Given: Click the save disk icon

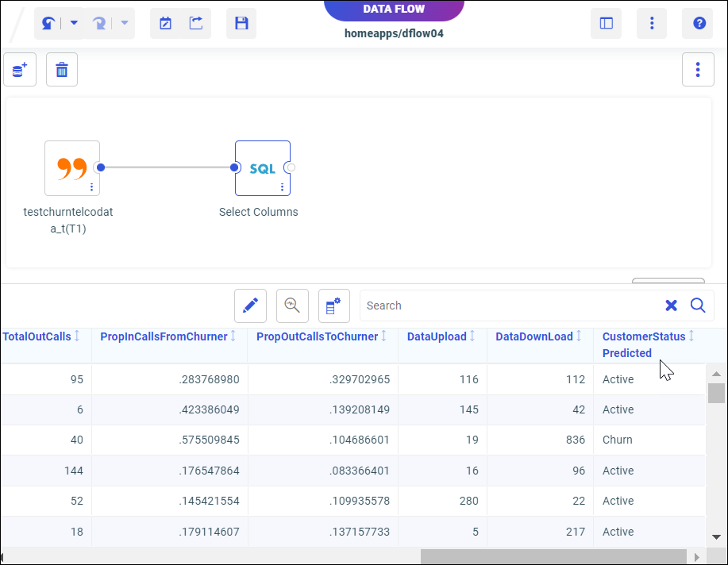Looking at the screenshot, I should [241, 23].
